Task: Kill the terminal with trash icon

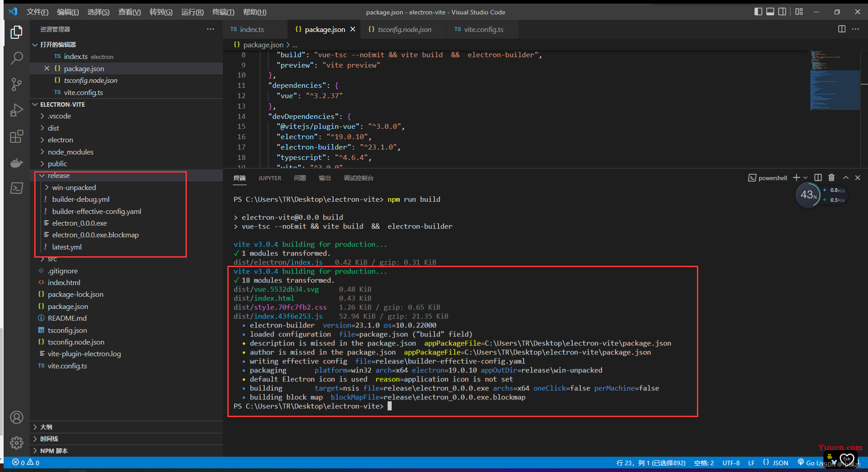Action: click(832, 178)
